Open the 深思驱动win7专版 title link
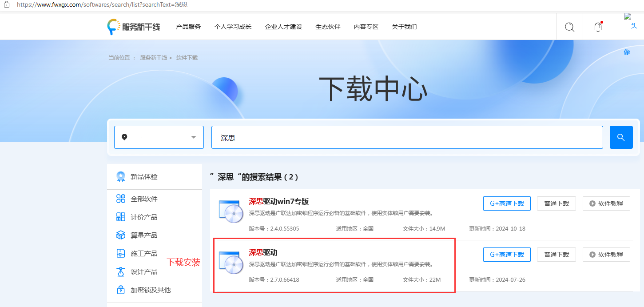The height and width of the screenshot is (307, 644). [278, 201]
